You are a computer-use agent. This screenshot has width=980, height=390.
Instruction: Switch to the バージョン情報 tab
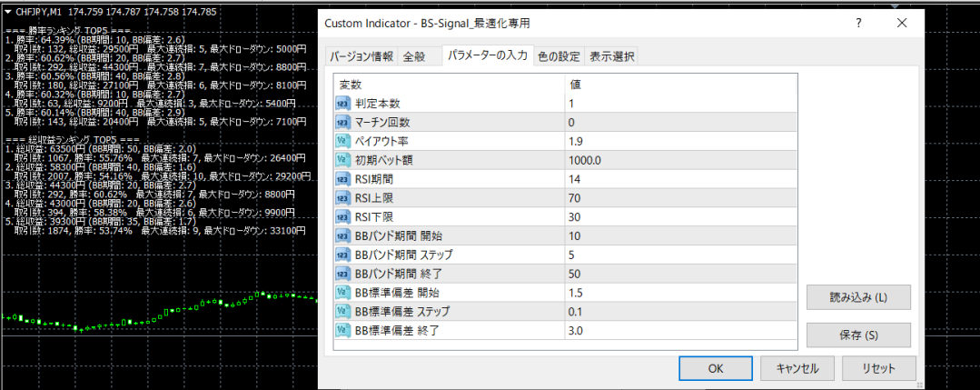tap(361, 56)
